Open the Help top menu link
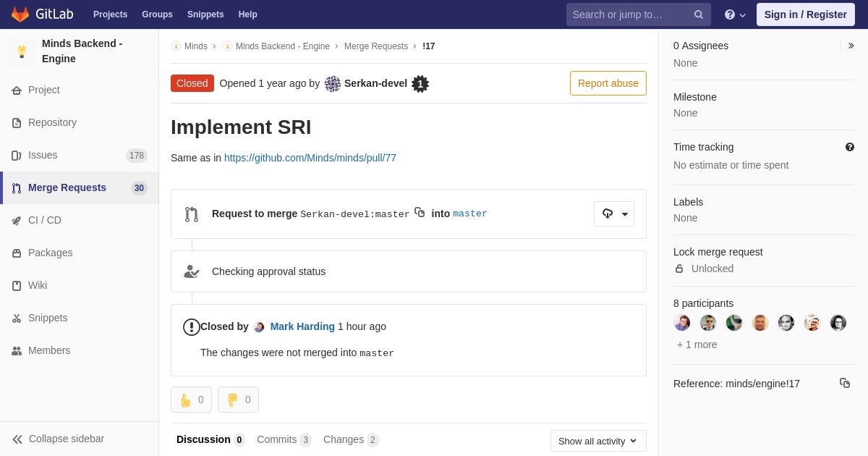868x456 pixels. [x=248, y=14]
